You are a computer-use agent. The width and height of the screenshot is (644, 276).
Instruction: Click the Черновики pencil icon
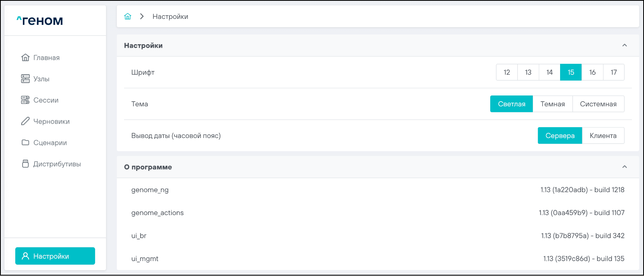tap(25, 121)
